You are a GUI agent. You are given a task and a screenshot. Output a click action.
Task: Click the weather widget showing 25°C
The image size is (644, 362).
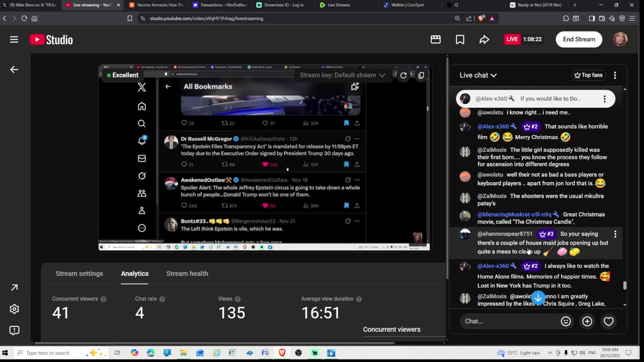pos(518,353)
